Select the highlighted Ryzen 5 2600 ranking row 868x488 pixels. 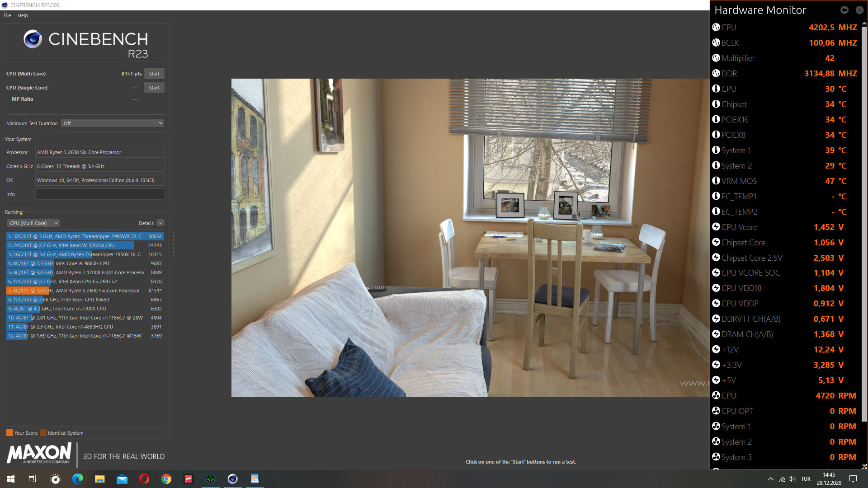[85, 291]
